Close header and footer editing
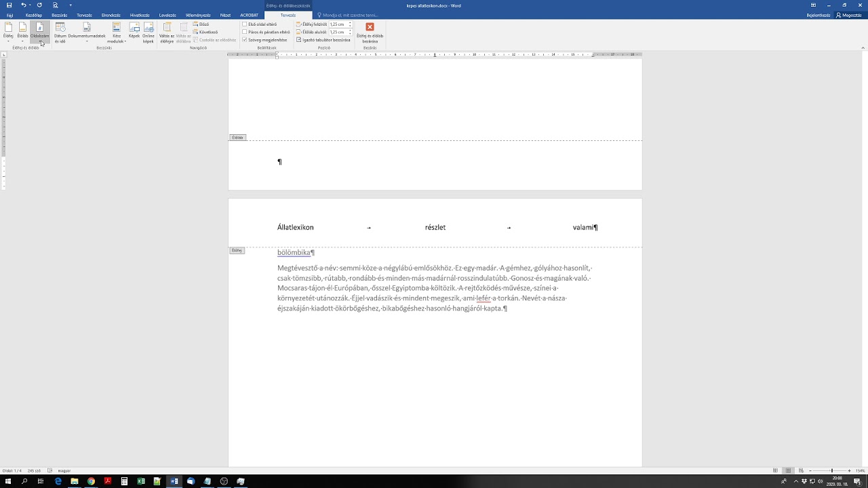 pos(370,32)
